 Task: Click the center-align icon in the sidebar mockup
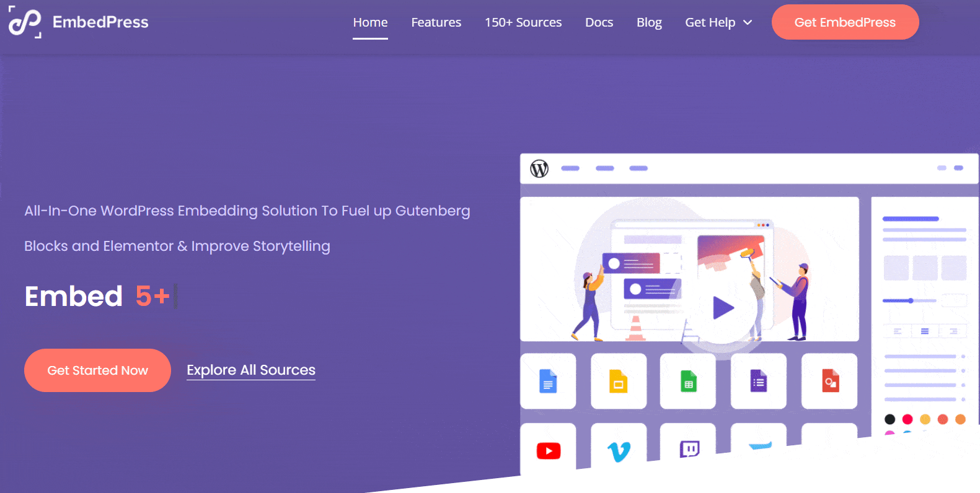click(x=925, y=331)
